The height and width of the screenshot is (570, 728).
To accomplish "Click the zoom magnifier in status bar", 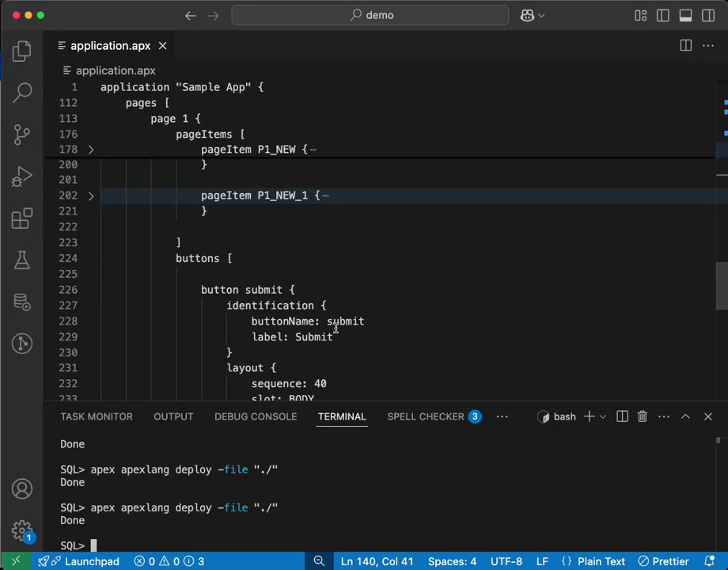I will click(x=319, y=561).
